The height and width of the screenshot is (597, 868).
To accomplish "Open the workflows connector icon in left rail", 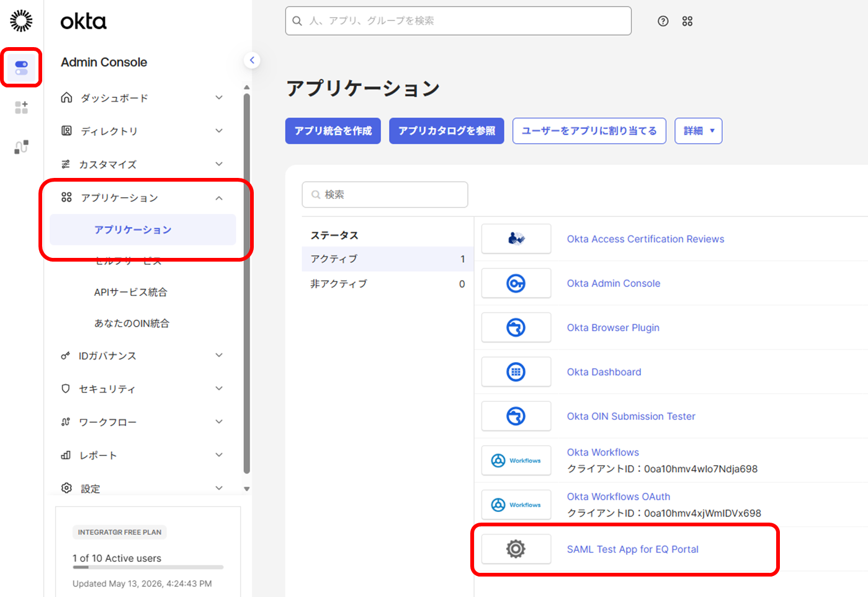I will 21,147.
